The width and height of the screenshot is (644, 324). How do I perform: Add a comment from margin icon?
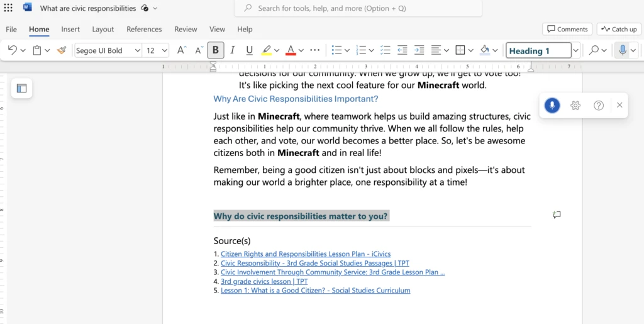[x=557, y=215]
